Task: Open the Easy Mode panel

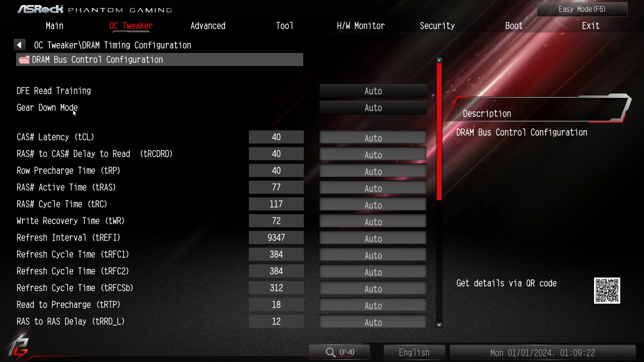Action: pyautogui.click(x=583, y=9)
